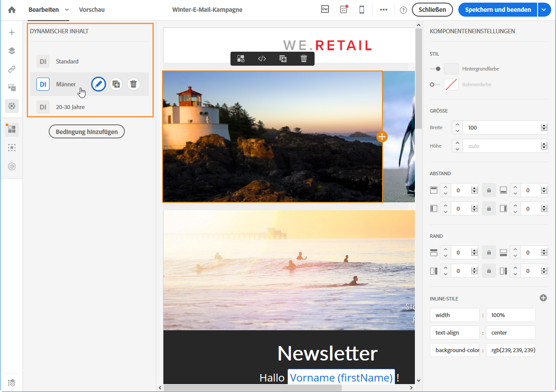
Task: Open the Speichern und beenden dropdown arrow
Action: coord(544,10)
